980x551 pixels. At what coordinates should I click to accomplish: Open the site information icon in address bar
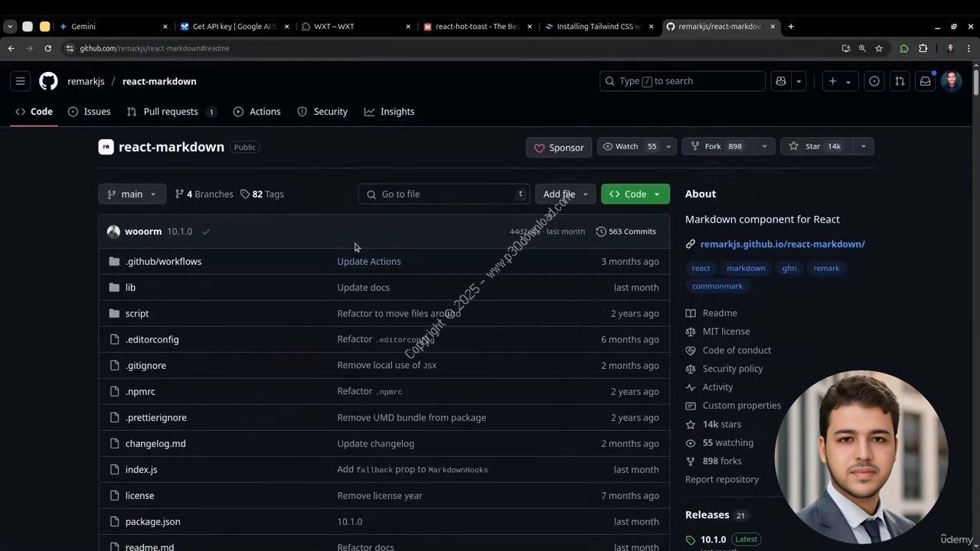pyautogui.click(x=70, y=48)
